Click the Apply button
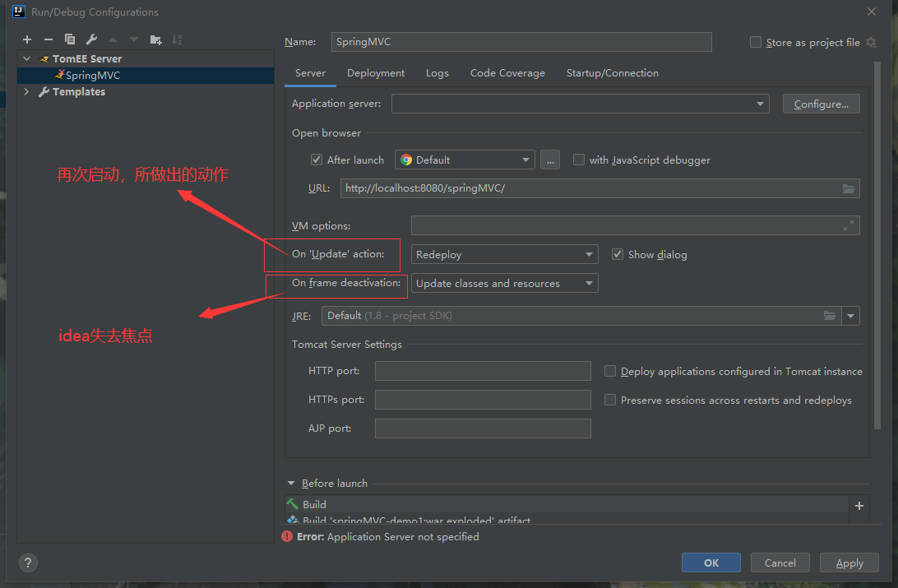The image size is (898, 588). [849, 563]
